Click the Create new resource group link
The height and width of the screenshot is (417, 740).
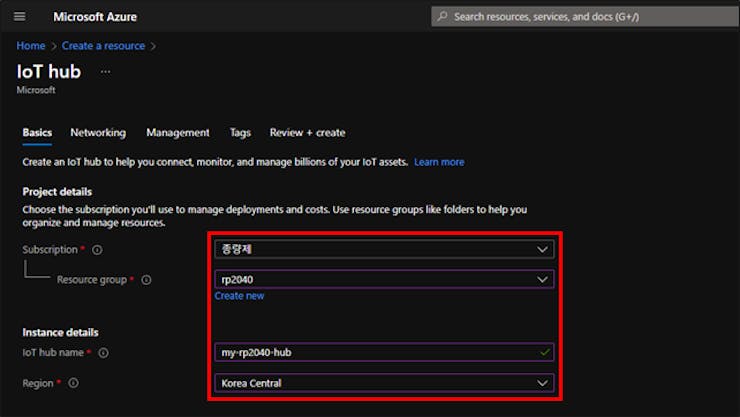[x=239, y=296]
